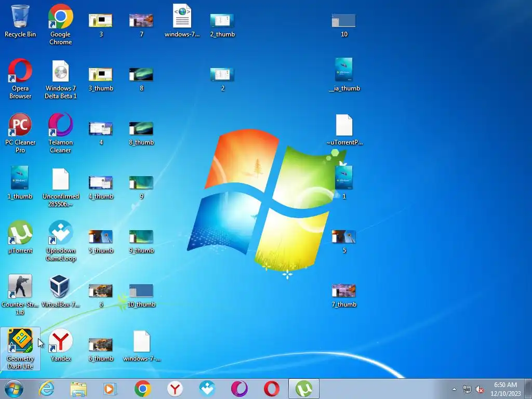
Task: Select the image file named 1
Action: point(344,182)
